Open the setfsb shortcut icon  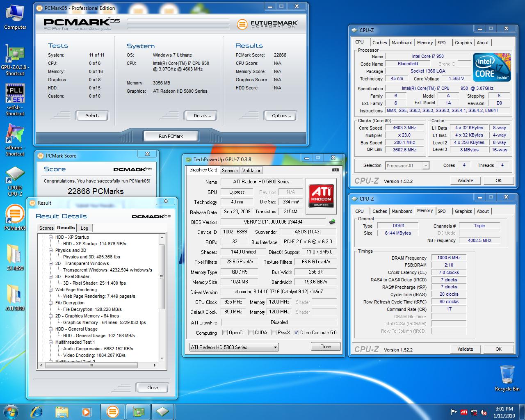[15, 100]
